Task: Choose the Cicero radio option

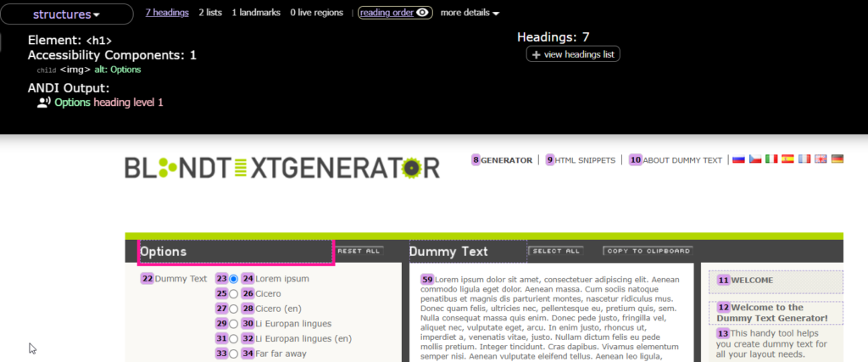Action: [234, 294]
